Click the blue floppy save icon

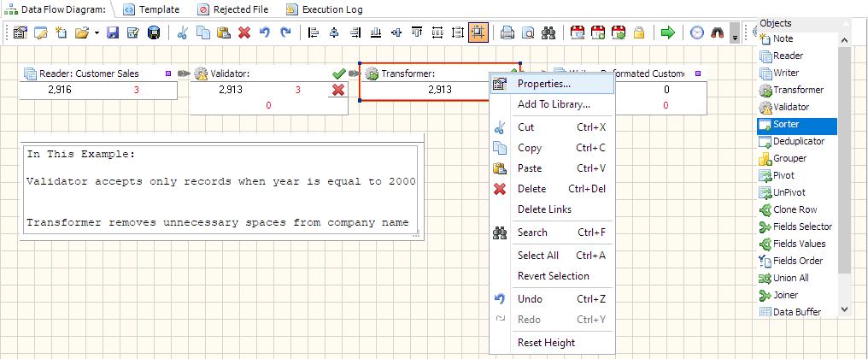[113, 33]
